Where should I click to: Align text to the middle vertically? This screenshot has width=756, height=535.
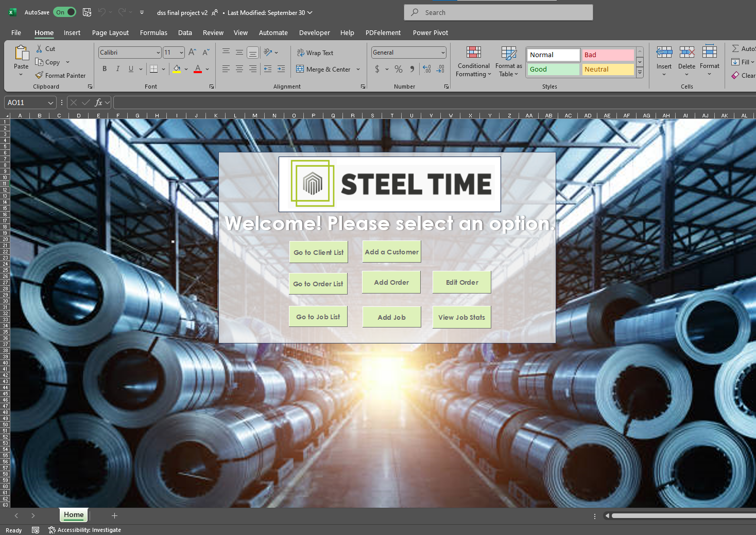point(239,52)
